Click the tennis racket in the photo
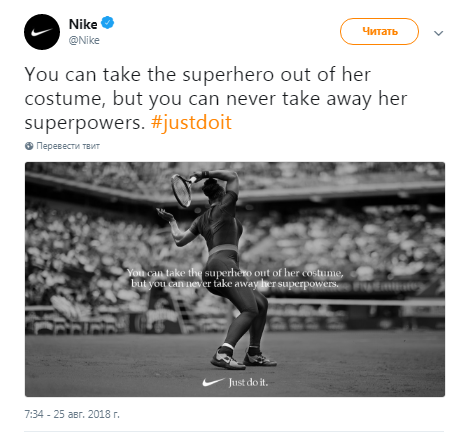The height and width of the screenshot is (434, 470). tap(182, 190)
